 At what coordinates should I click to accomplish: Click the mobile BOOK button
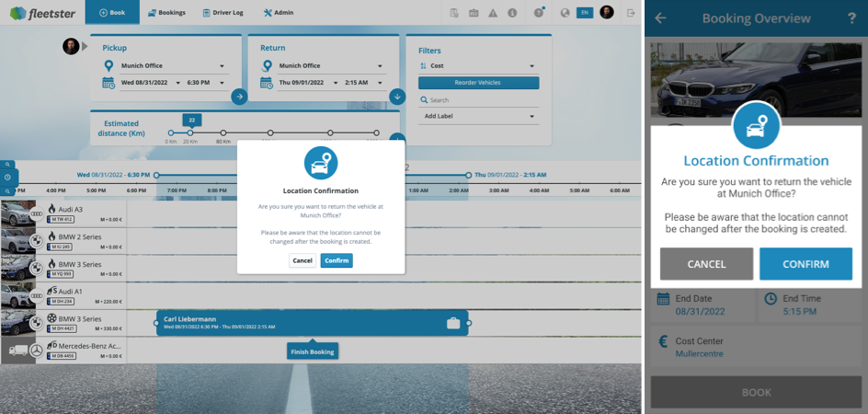coord(756,393)
